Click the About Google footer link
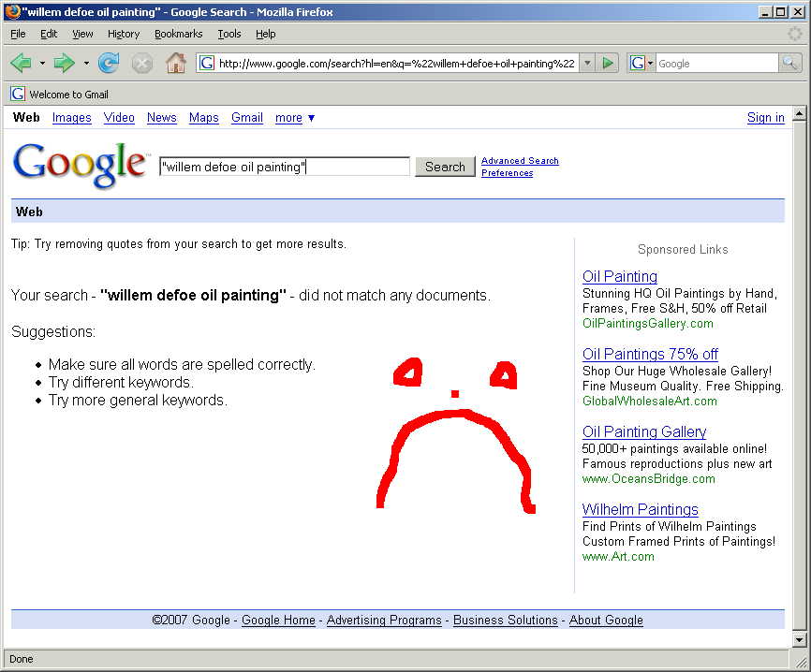 coord(606,620)
